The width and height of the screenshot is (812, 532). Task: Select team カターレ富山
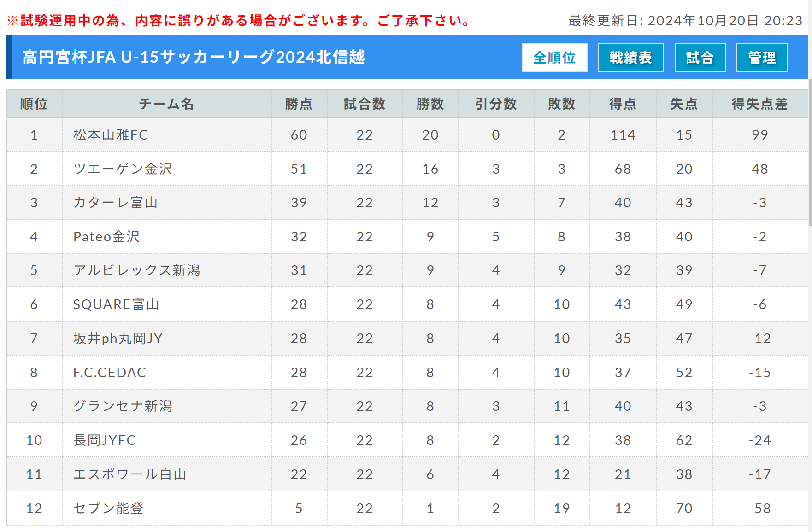point(116,203)
